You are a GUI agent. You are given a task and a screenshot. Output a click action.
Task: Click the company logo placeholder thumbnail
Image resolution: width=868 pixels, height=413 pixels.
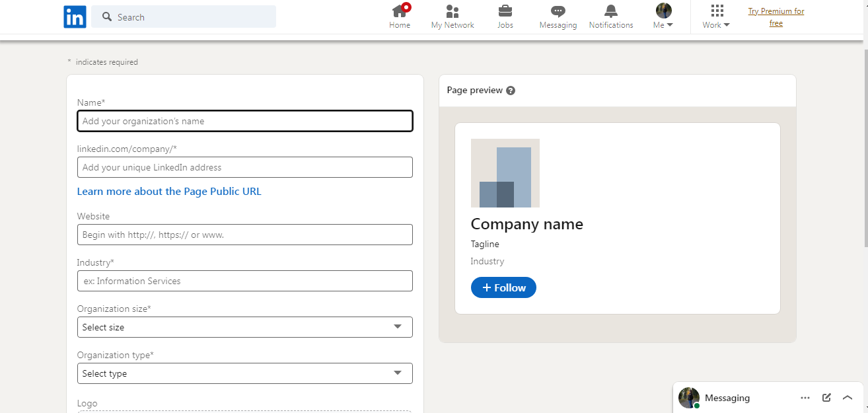505,173
